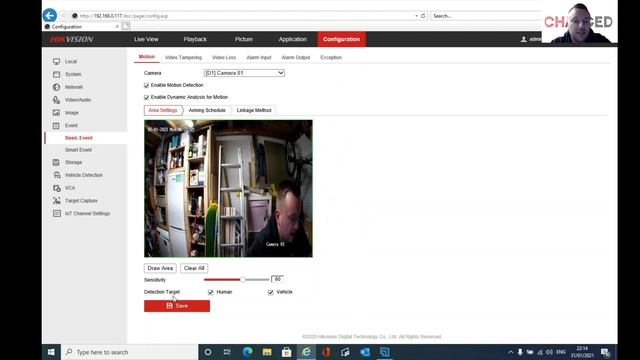Click the System icon in sidebar

pos(56,74)
